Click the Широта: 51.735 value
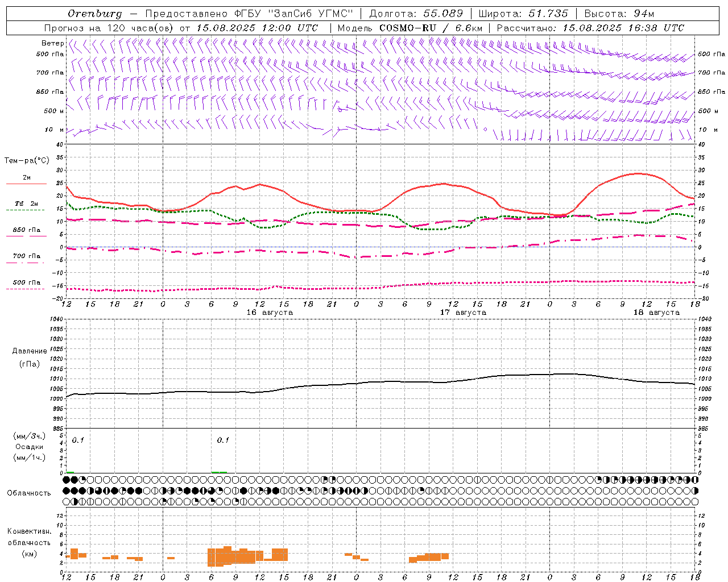Image resolution: width=728 pixels, height=582 pixels. pyautogui.click(x=523, y=14)
